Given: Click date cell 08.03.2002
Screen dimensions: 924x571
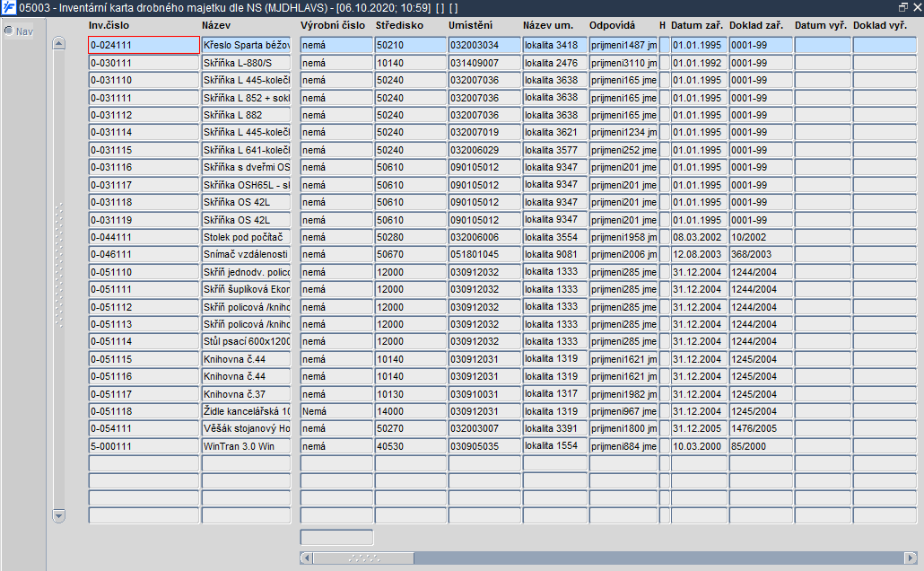Looking at the screenshot, I should tap(700, 237).
